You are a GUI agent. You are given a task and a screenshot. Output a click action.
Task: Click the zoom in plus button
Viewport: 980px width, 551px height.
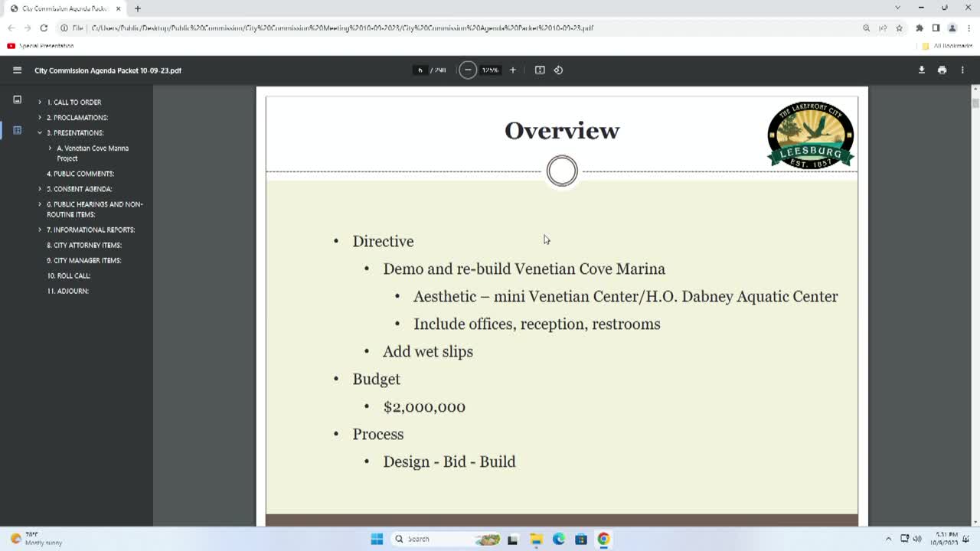pos(513,70)
